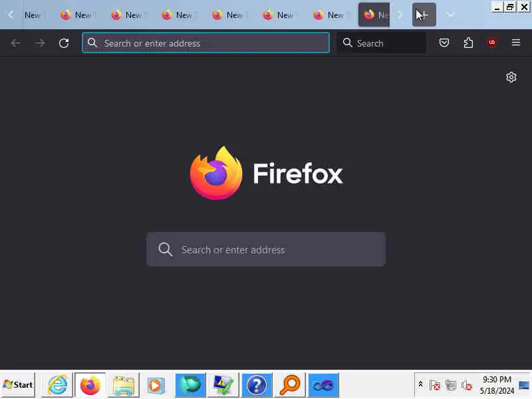Open the muted volume tray icon
The image size is (532, 399).
click(467, 385)
